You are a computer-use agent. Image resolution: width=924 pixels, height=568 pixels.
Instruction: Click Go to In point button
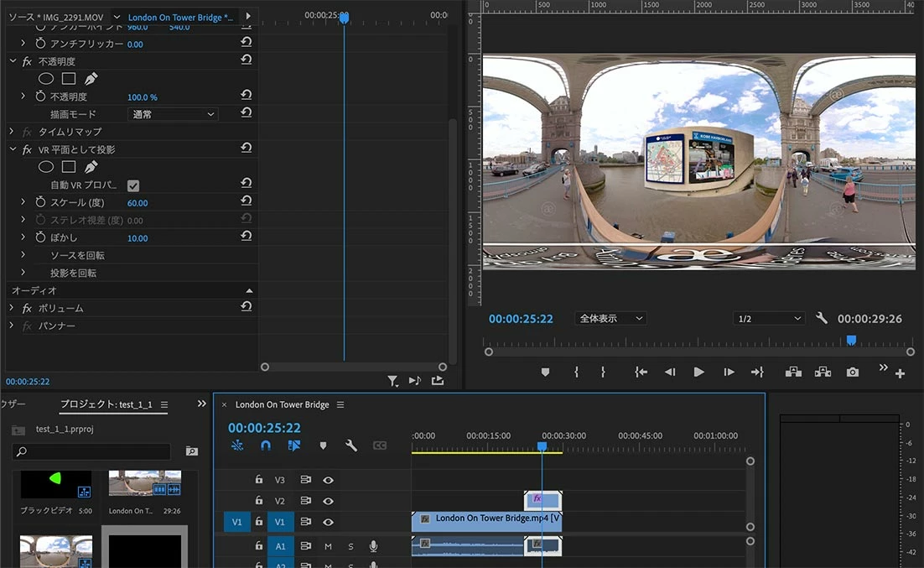click(x=641, y=373)
